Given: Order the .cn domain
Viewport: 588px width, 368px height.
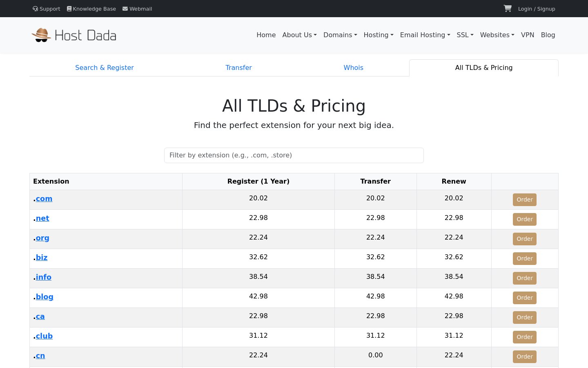Looking at the screenshot, I should click(525, 357).
